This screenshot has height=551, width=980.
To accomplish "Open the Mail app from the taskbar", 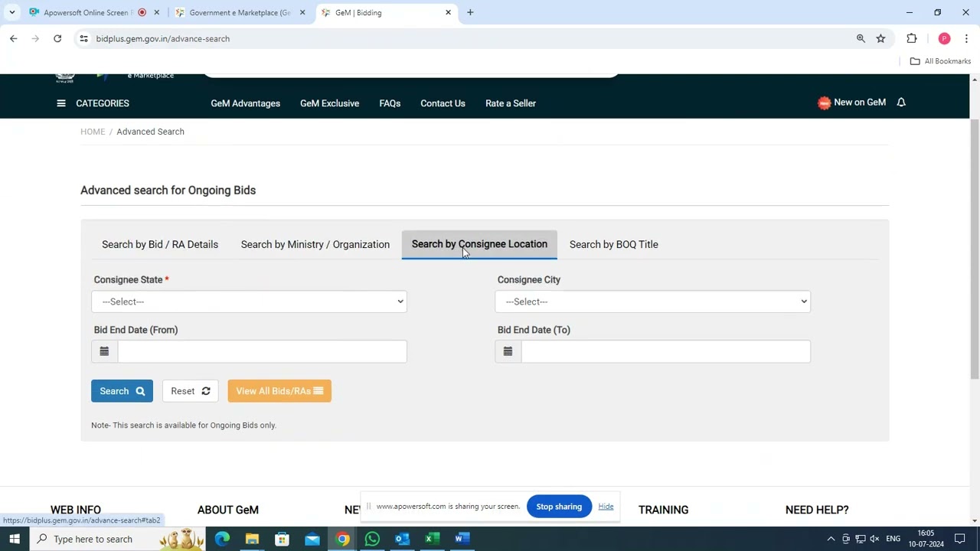I will pyautogui.click(x=312, y=539).
